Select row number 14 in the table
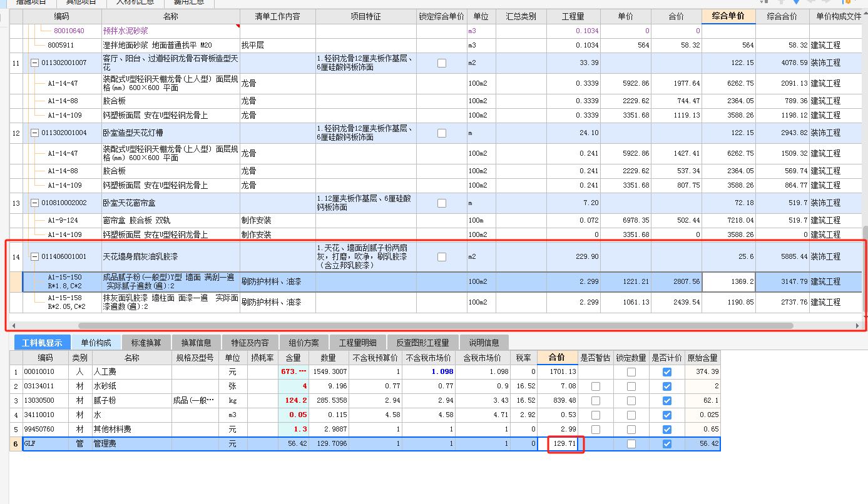Viewport: 868px width, 504px height. (16, 257)
